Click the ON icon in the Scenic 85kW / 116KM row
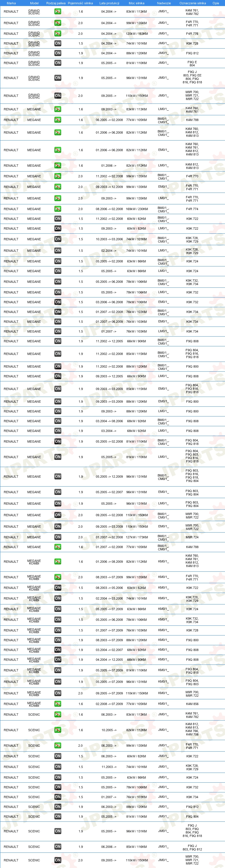 point(58,846)
